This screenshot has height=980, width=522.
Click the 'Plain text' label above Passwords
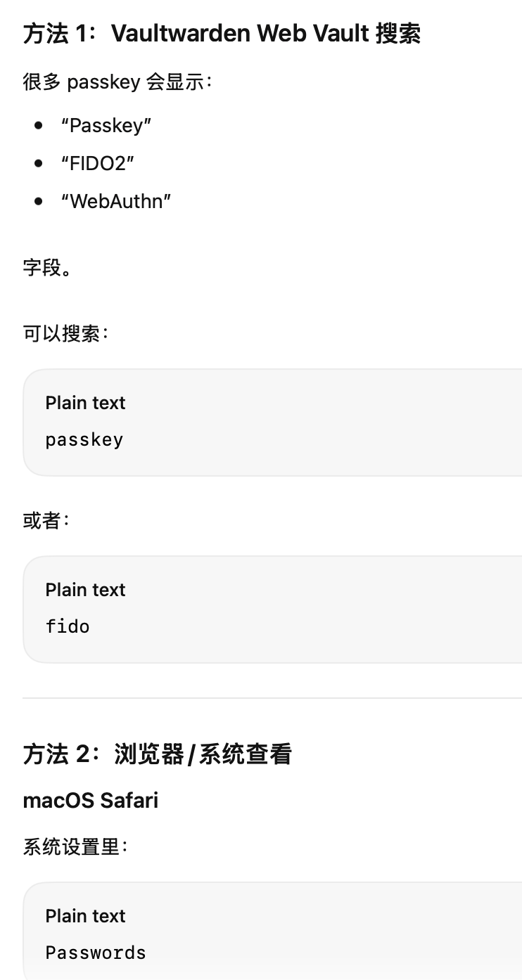[x=85, y=916]
